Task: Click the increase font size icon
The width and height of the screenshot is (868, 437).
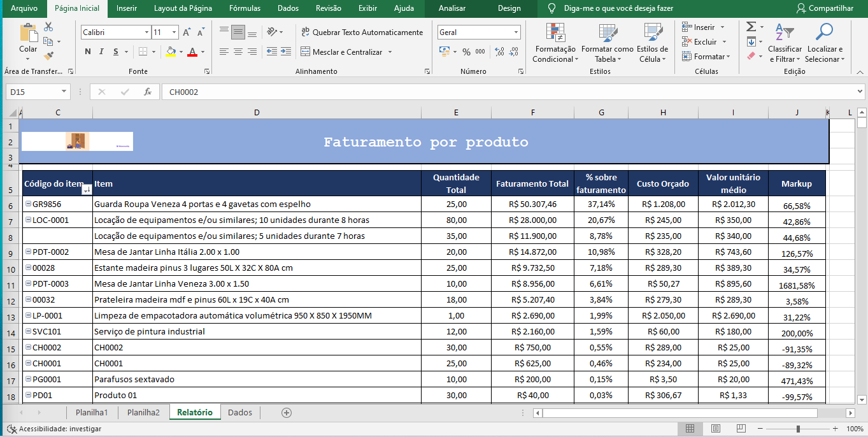Action: [187, 32]
